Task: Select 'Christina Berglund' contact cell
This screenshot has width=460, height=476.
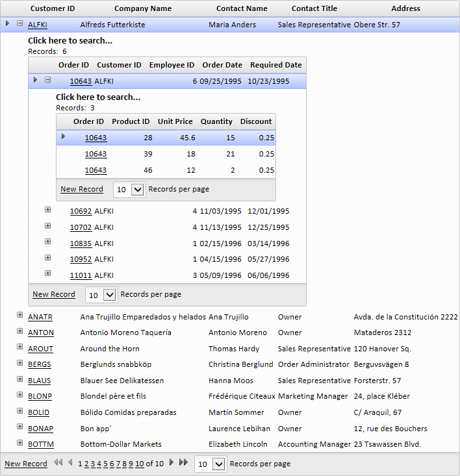Action: pos(241,364)
